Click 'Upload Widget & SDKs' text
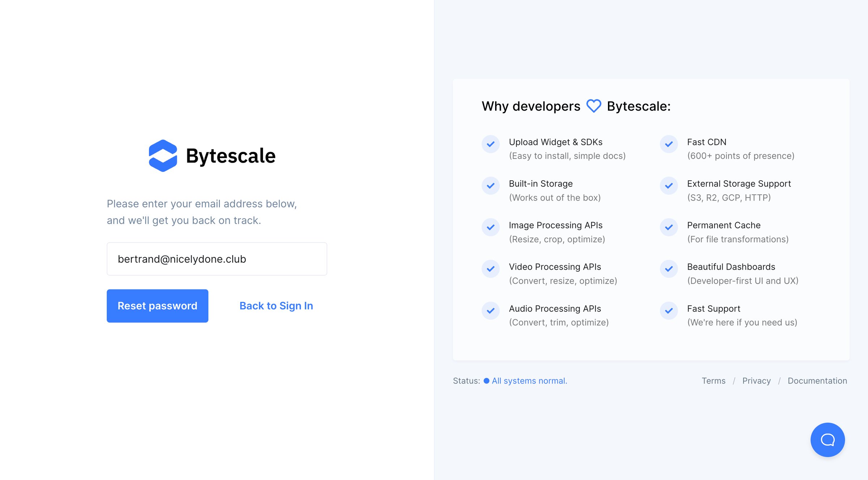Viewport: 868px width, 480px height. tap(556, 142)
